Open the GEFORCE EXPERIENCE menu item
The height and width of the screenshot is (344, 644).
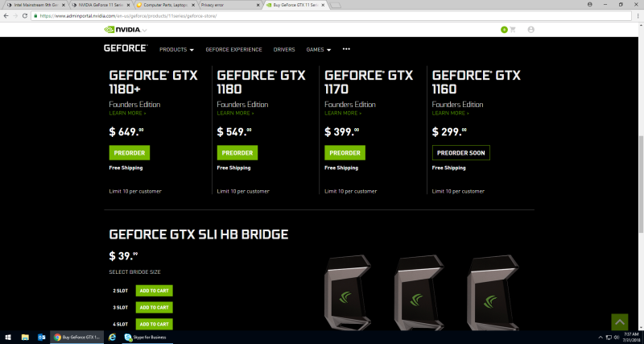pyautogui.click(x=233, y=49)
